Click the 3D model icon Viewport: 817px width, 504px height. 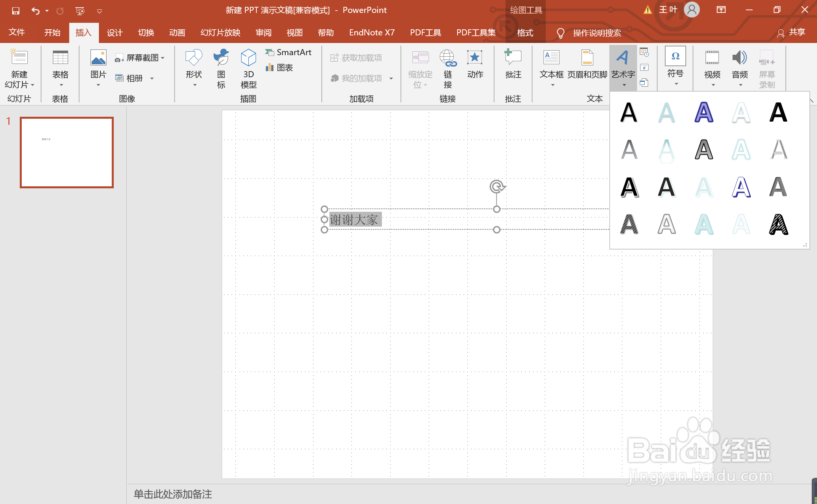(x=248, y=58)
